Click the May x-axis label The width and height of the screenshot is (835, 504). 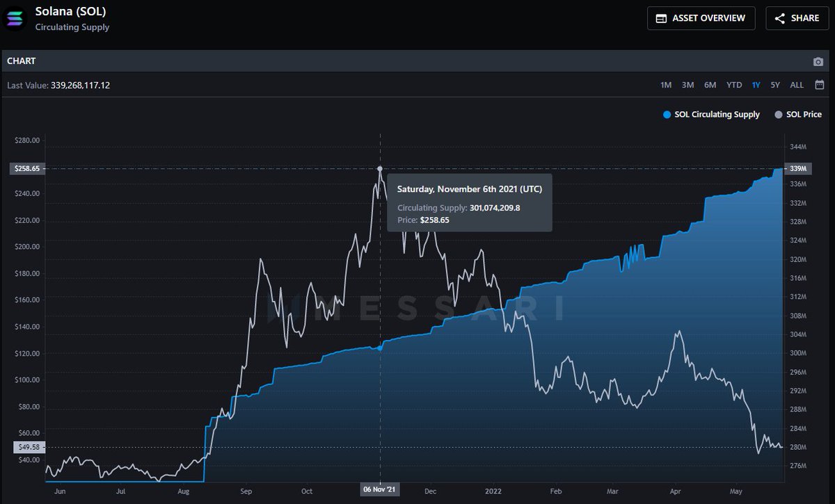(x=735, y=491)
